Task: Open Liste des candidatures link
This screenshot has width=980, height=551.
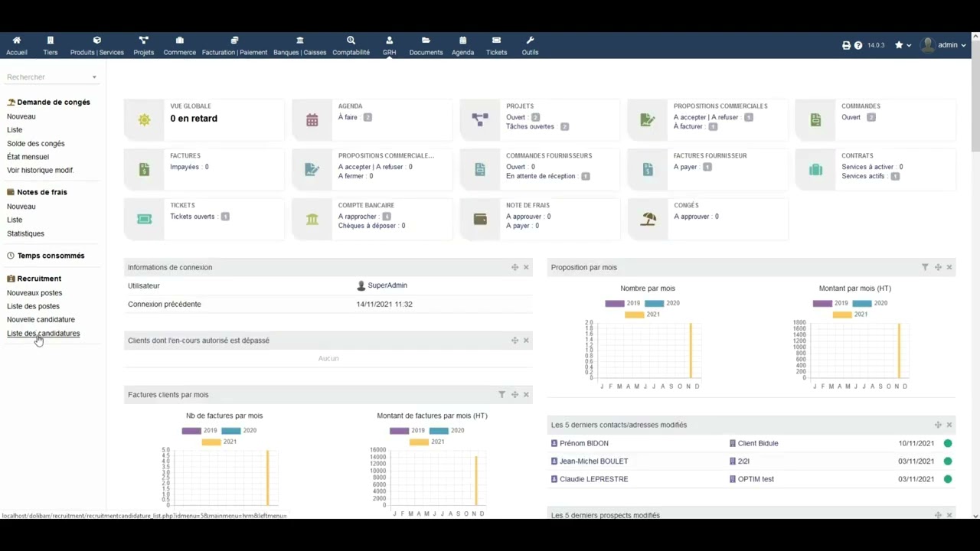Action: pos(43,334)
